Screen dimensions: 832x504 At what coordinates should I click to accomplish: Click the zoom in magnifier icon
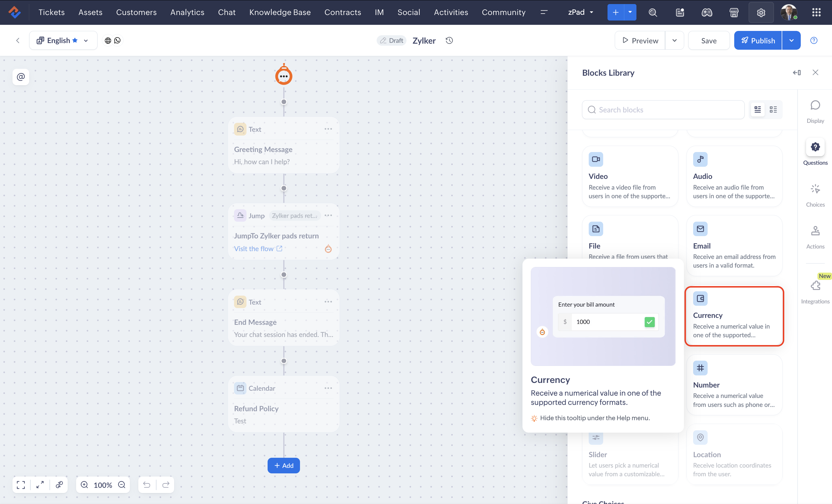tap(84, 485)
